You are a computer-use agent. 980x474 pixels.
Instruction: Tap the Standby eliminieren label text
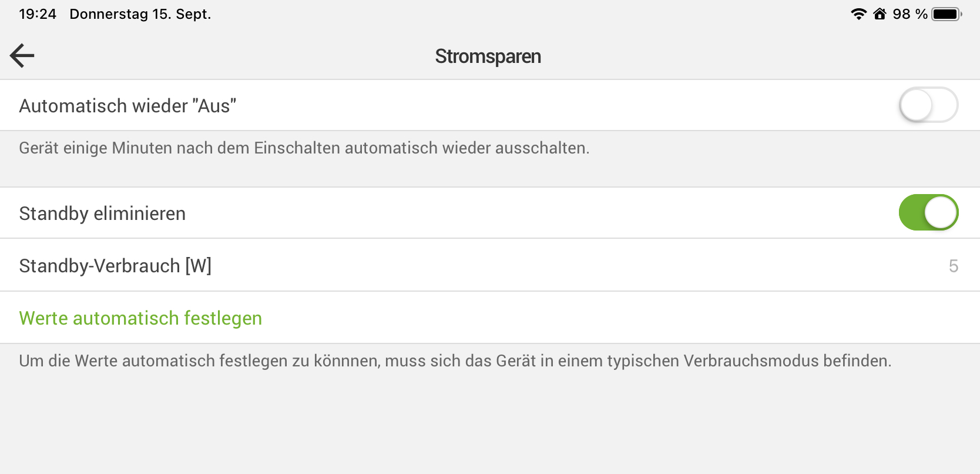coord(102,213)
